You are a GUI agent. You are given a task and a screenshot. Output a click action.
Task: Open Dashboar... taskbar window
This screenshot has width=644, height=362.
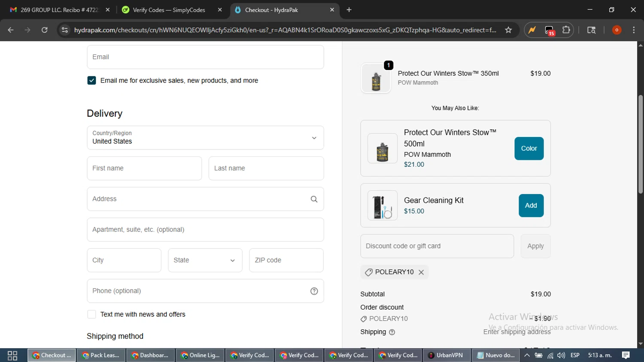[x=151, y=356]
